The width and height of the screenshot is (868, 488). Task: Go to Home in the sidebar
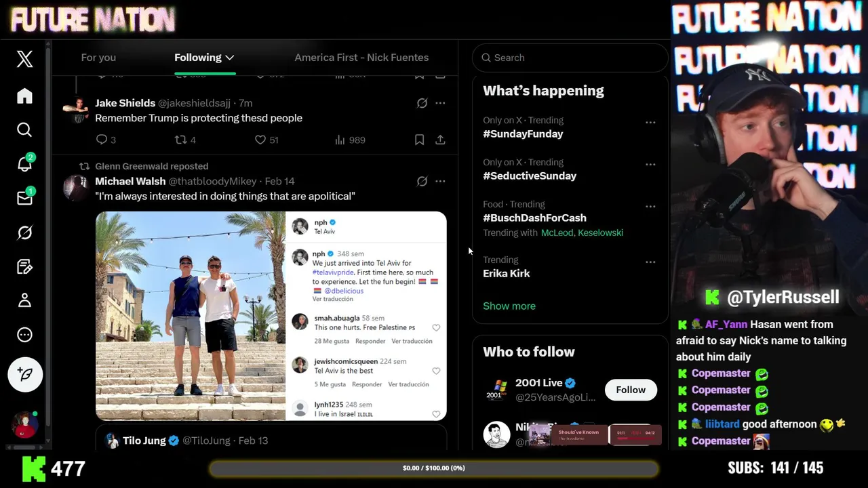click(x=24, y=96)
